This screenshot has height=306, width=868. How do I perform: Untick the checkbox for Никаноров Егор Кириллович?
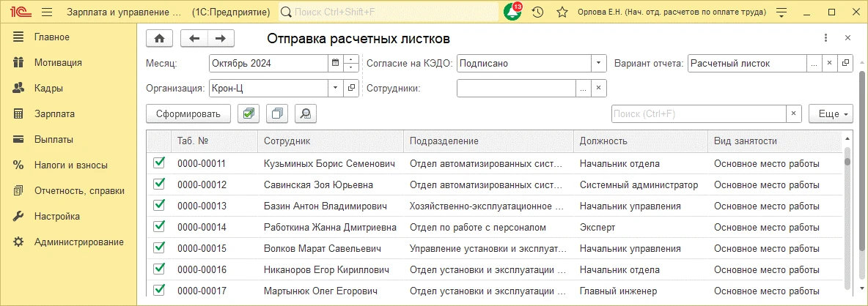[159, 269]
